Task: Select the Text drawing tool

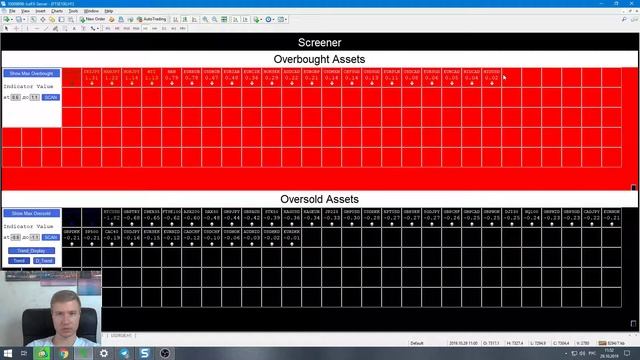Action: (x=74, y=29)
